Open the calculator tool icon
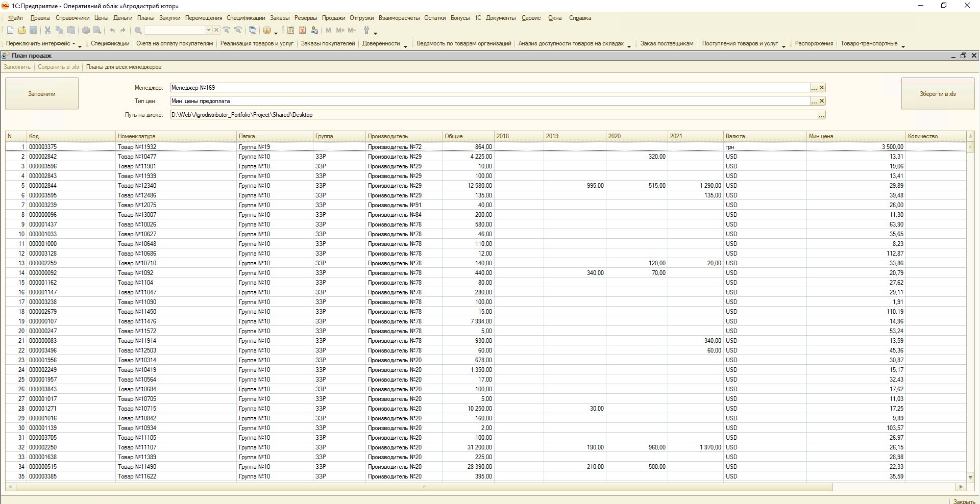Image resolution: width=980 pixels, height=504 pixels. 290,31
